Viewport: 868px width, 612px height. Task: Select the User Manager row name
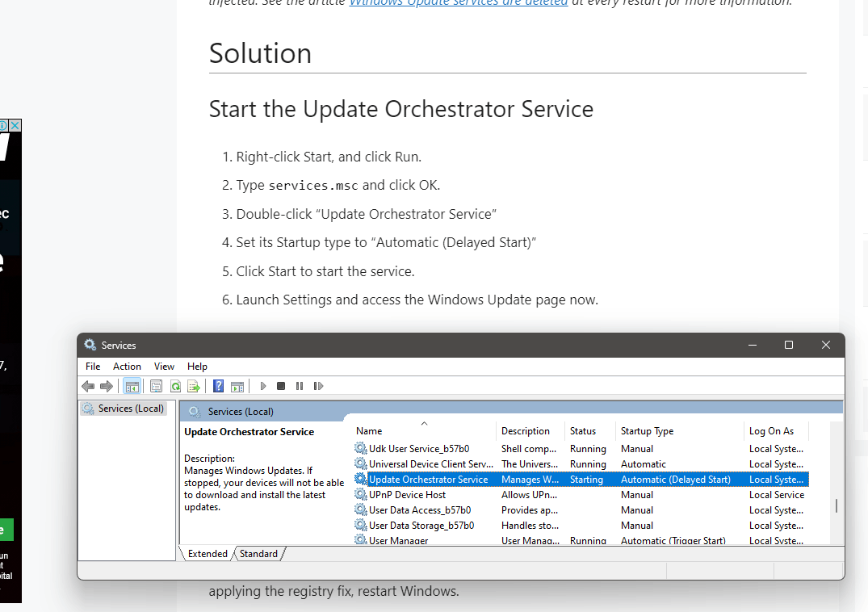pyautogui.click(x=399, y=540)
